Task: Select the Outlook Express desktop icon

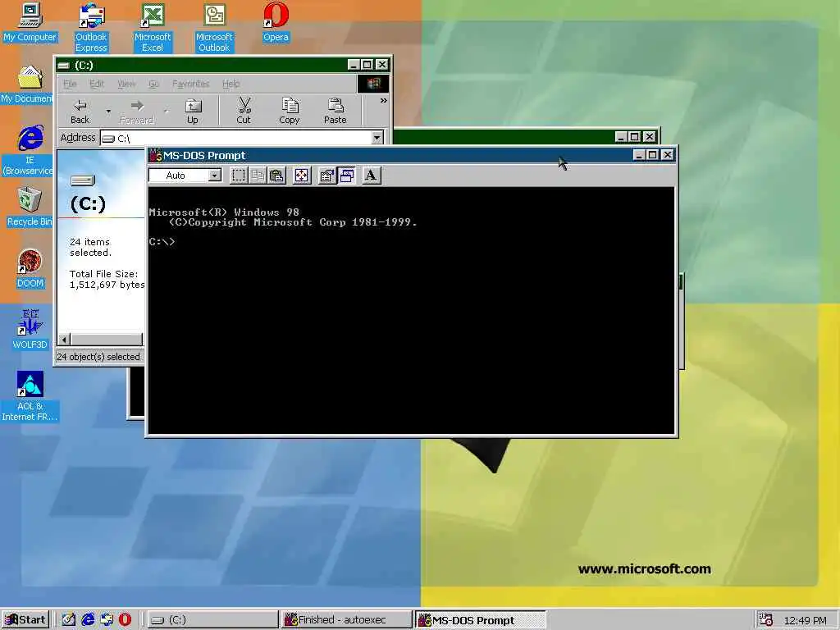Action: click(91, 27)
